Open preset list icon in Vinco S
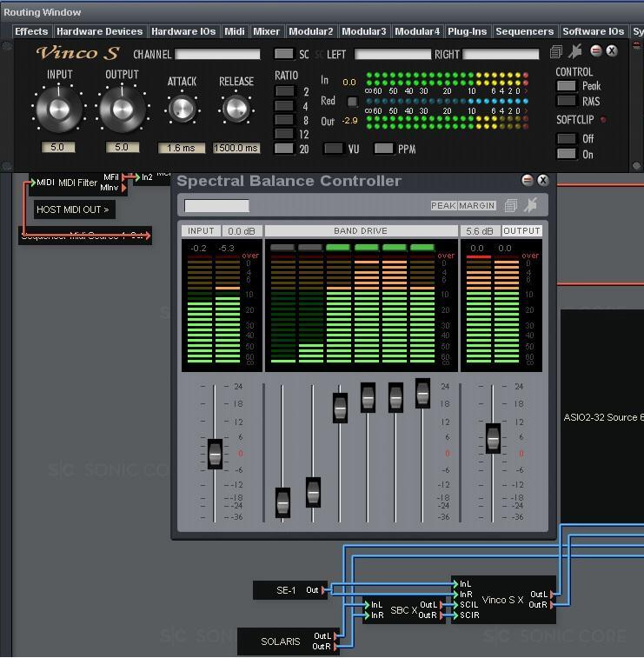 [556, 51]
